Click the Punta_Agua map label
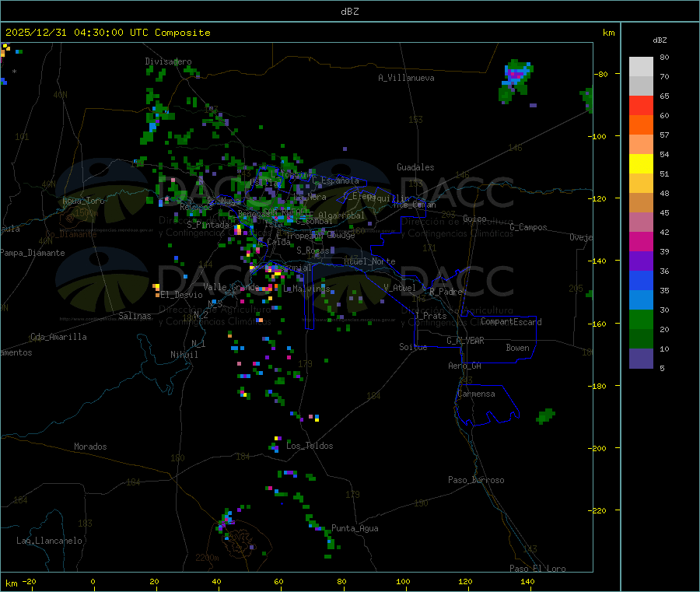The width and height of the screenshot is (700, 592). (x=355, y=528)
